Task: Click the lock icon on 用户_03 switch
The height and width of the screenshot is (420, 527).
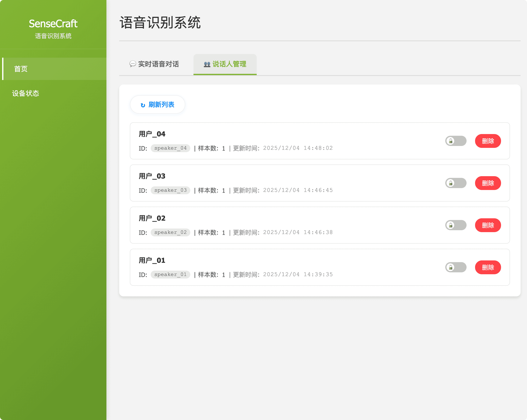Action: [x=451, y=183]
